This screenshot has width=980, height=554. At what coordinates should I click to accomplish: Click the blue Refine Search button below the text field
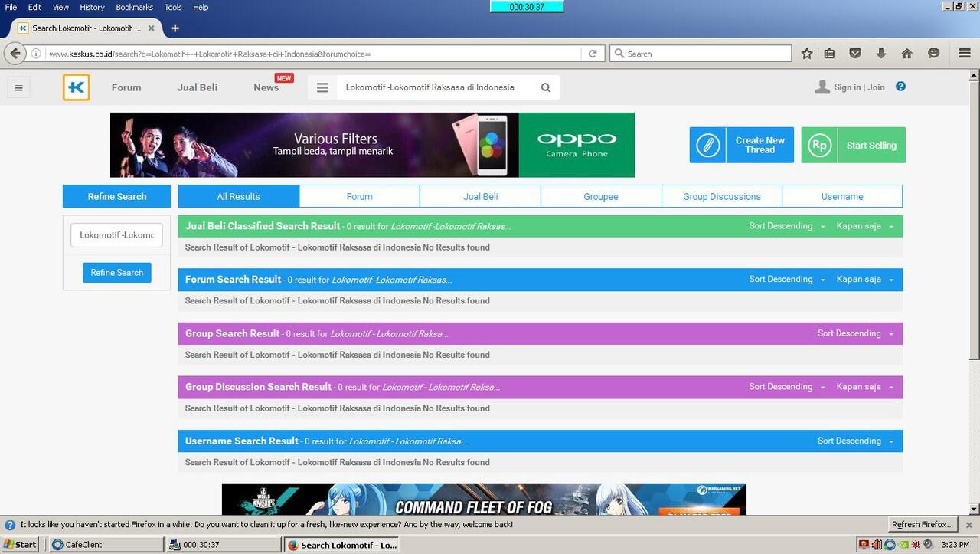(117, 272)
